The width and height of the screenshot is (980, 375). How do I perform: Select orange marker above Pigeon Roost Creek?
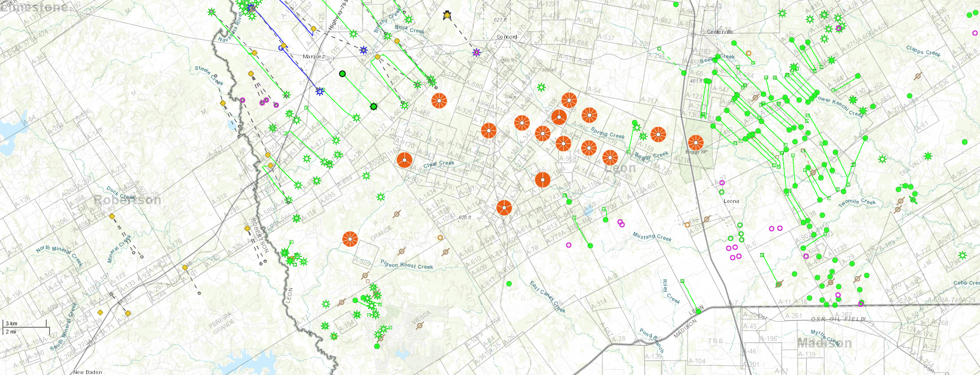(350, 239)
